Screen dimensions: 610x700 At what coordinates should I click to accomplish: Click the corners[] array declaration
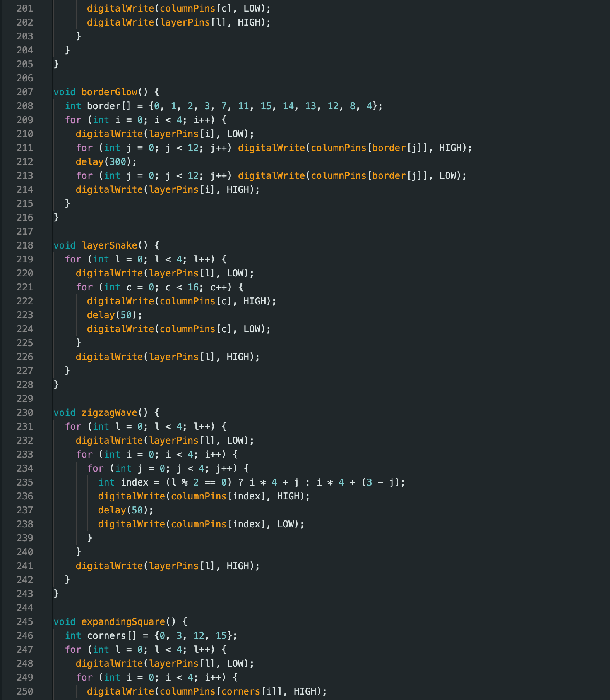click(151, 636)
